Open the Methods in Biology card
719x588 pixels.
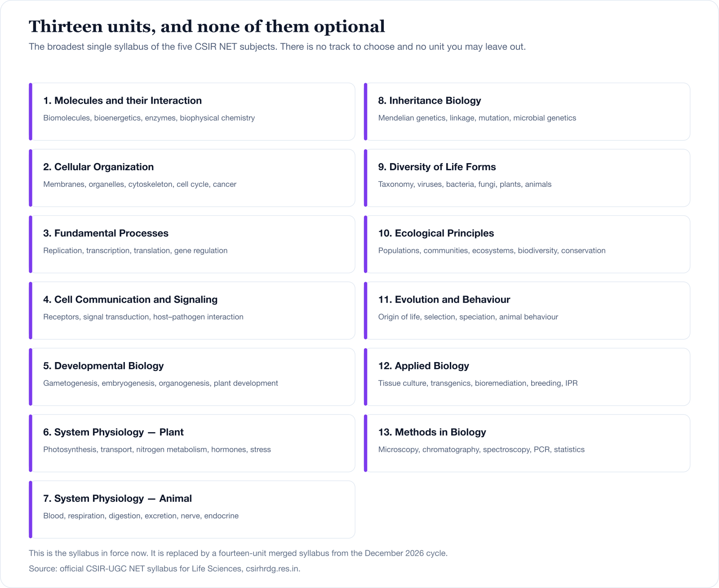click(527, 443)
